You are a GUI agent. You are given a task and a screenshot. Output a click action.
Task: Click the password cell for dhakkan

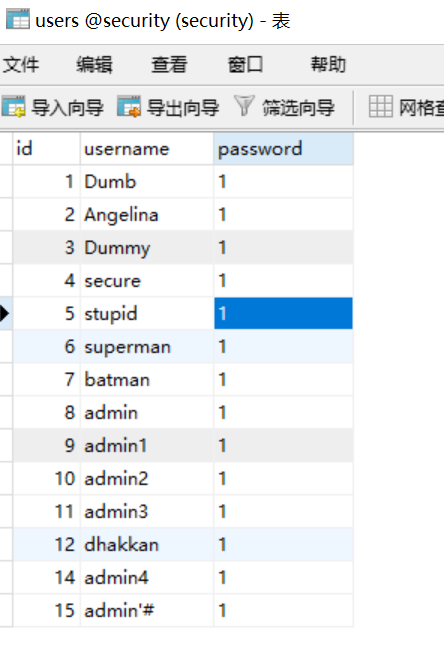point(283,545)
